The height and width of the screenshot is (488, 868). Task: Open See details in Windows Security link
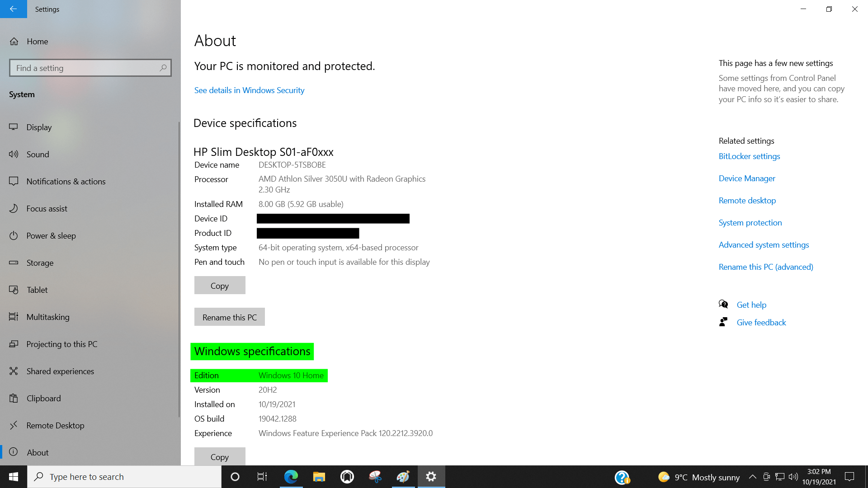[x=249, y=90]
